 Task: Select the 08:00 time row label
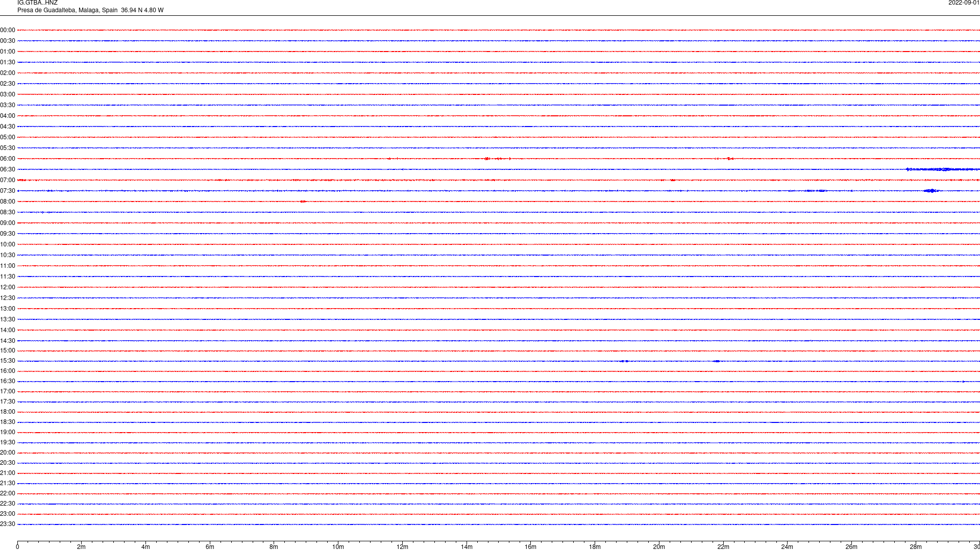pyautogui.click(x=8, y=202)
